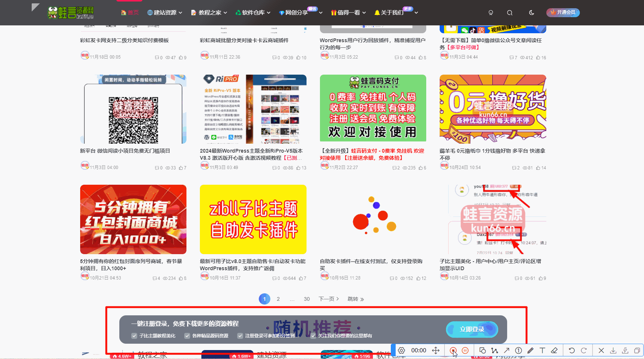Open the site search icon
The width and height of the screenshot is (644, 359).
pos(509,12)
